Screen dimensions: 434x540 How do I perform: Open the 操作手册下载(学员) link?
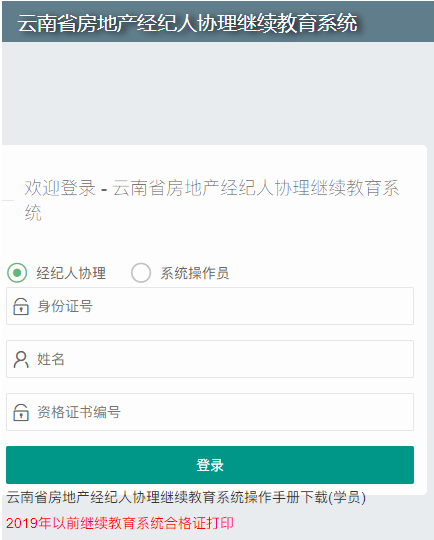coord(186,497)
